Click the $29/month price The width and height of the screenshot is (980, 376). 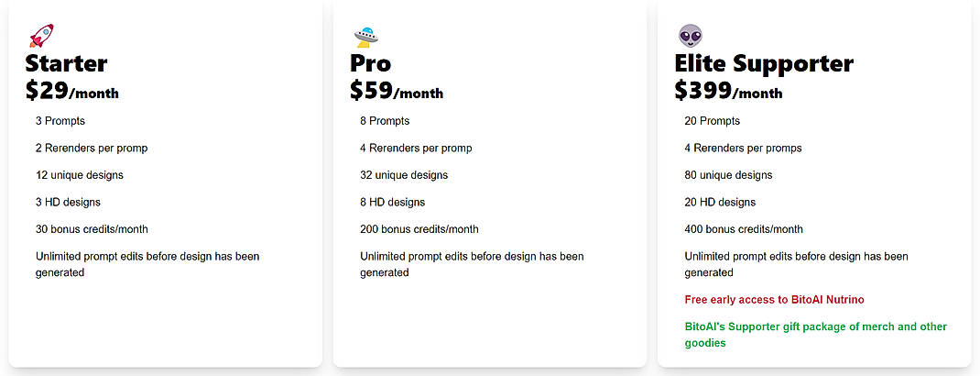click(x=72, y=91)
